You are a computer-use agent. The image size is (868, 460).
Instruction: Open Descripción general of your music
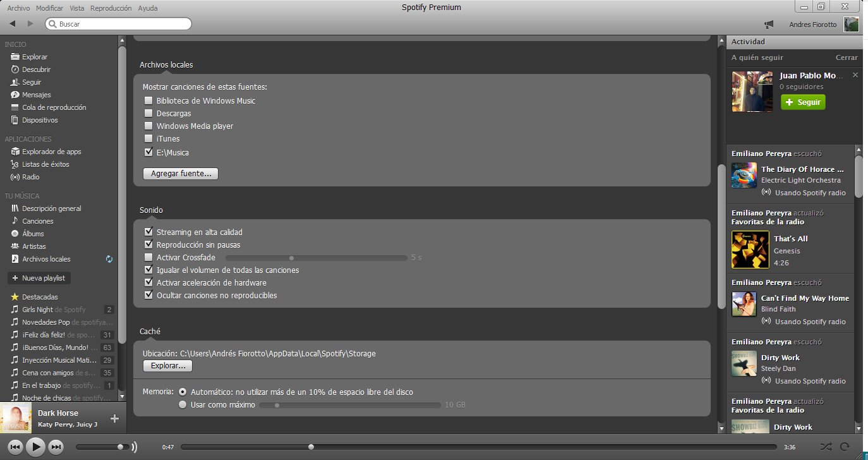coord(51,209)
